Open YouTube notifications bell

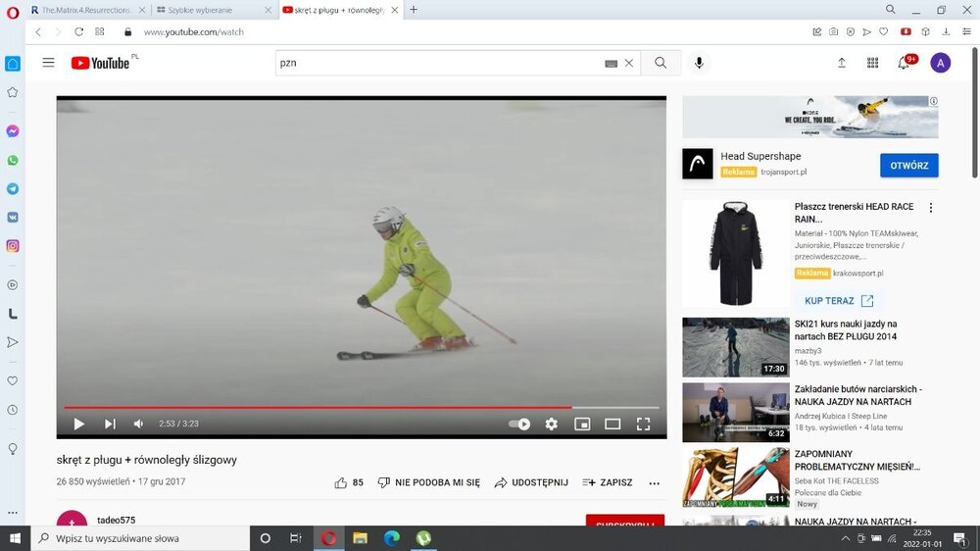click(904, 63)
